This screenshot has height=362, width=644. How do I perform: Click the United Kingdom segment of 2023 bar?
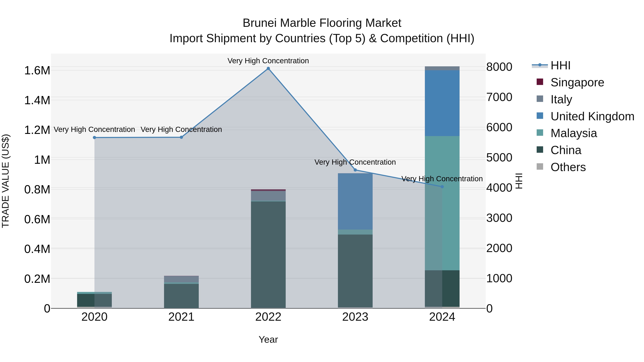point(355,201)
